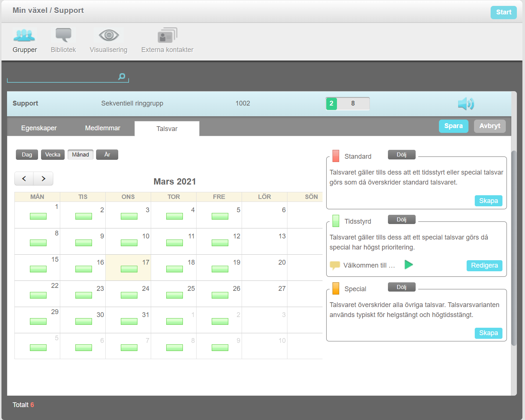Viewport: 525px width, 420px height.
Task: Click the yellow speech bubble next to Välkommen
Action: 335,265
